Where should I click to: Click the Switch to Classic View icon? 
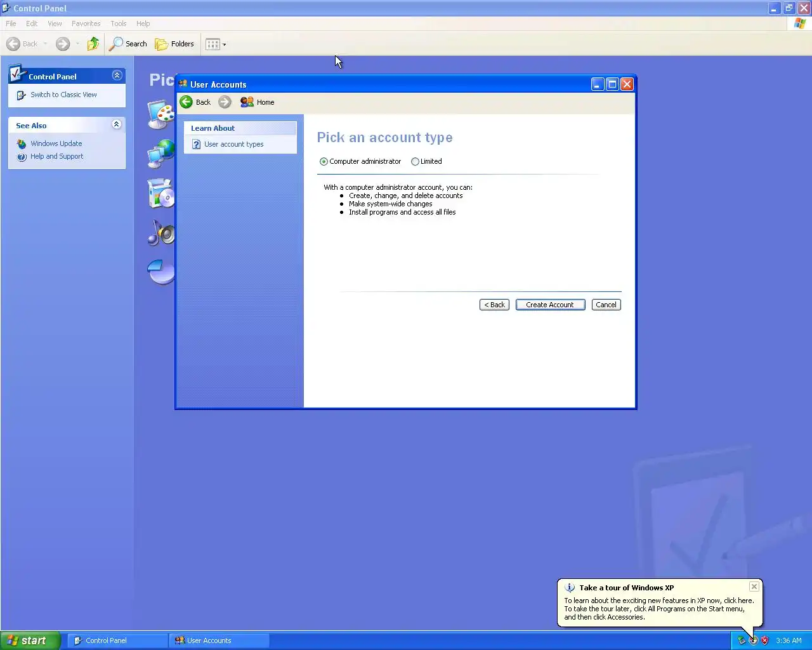[22, 95]
